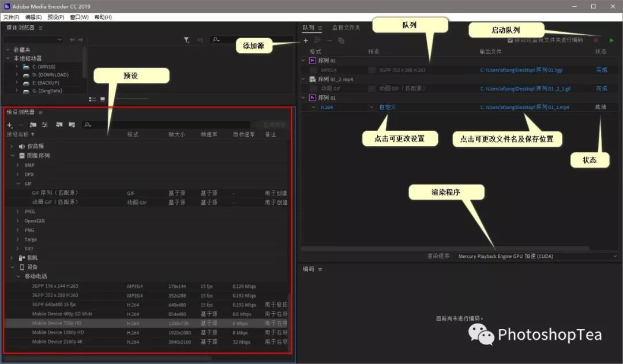Import presets using the import icon
The width and height of the screenshot is (623, 364).
59,125
